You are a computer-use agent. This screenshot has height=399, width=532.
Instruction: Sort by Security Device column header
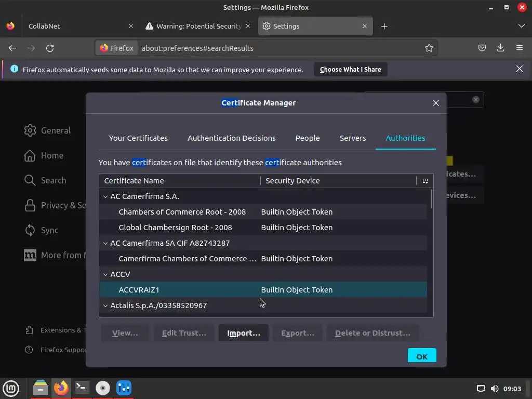(338, 181)
